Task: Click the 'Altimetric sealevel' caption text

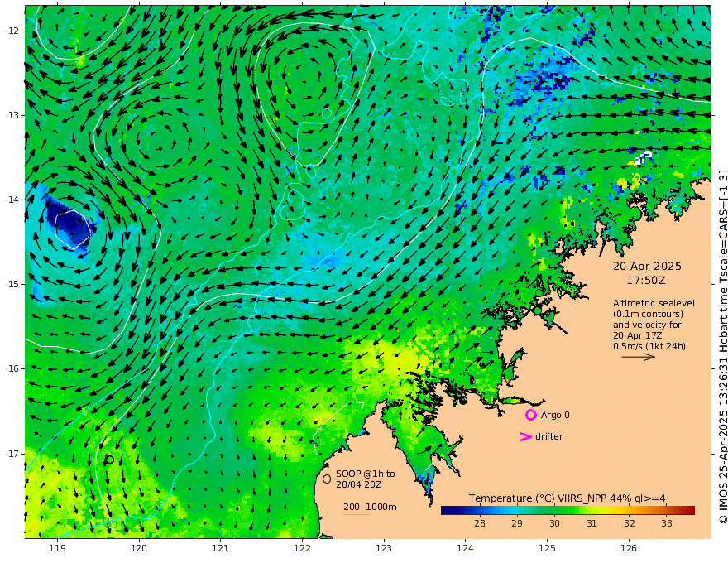Action: [654, 303]
